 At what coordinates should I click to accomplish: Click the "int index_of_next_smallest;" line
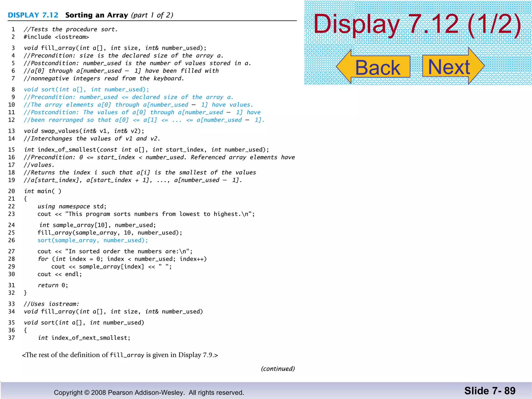84,338
